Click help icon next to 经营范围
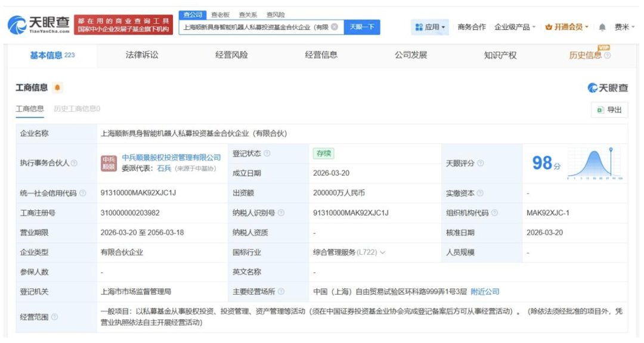644x343 pixels. (54, 317)
